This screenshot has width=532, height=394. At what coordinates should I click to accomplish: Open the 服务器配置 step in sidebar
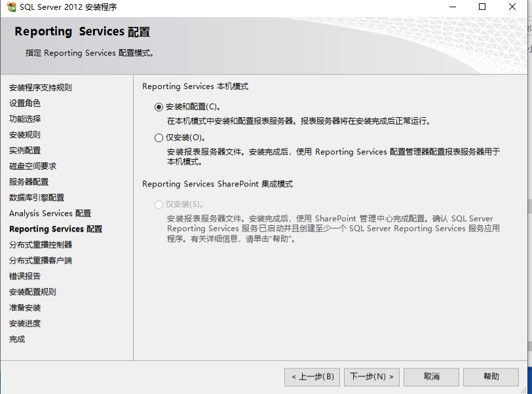click(x=29, y=182)
